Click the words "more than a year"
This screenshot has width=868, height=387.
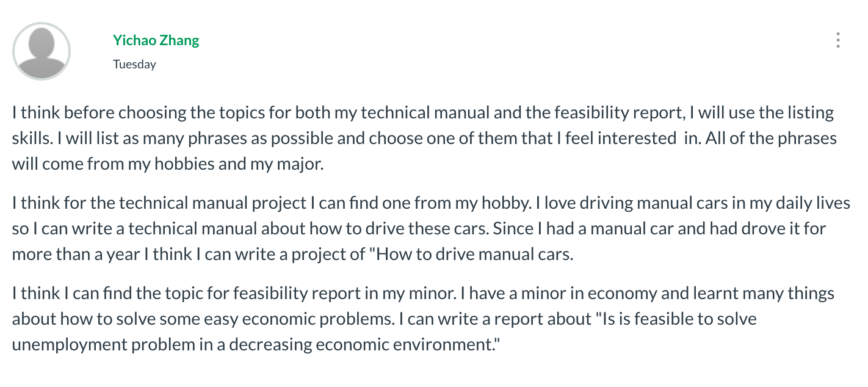(76, 255)
